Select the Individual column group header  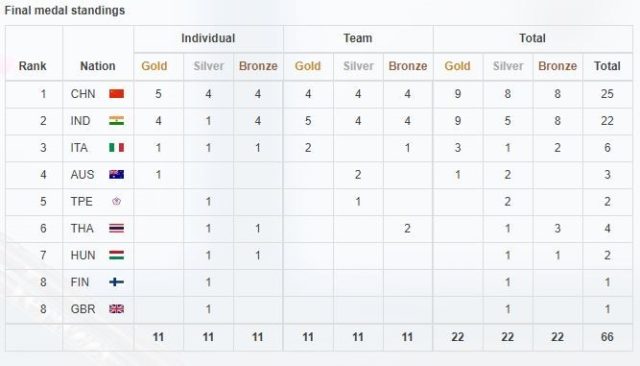208,38
